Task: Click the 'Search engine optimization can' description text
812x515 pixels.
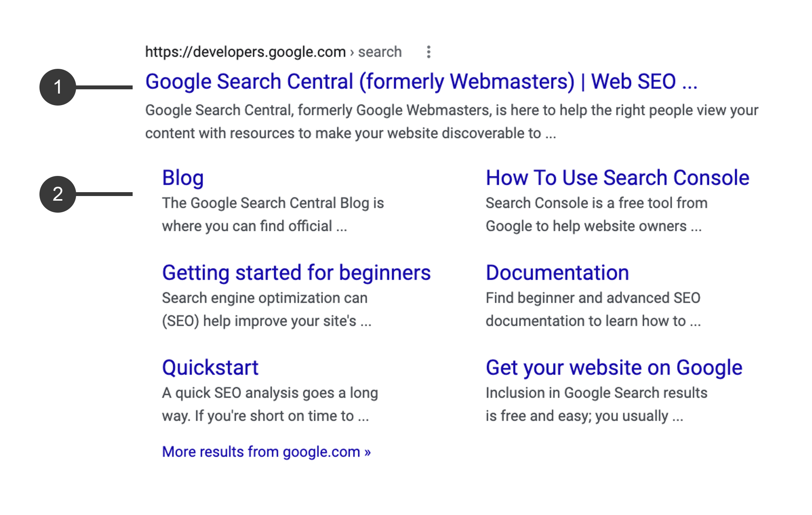Action: (266, 309)
